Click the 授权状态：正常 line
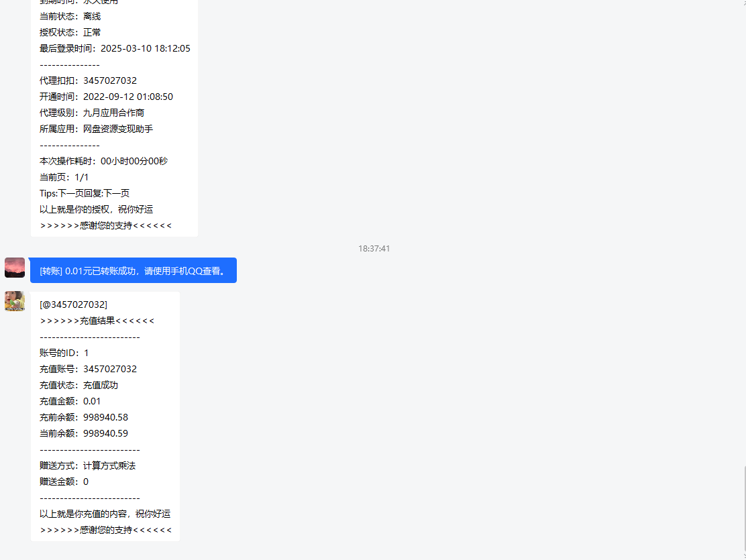This screenshot has height=560, width=746. (70, 32)
